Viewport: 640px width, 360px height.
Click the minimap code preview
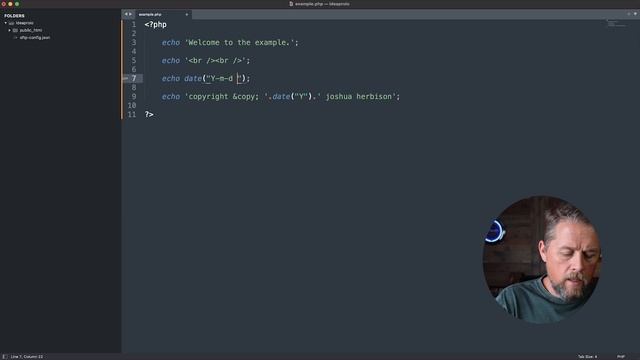tap(616, 23)
